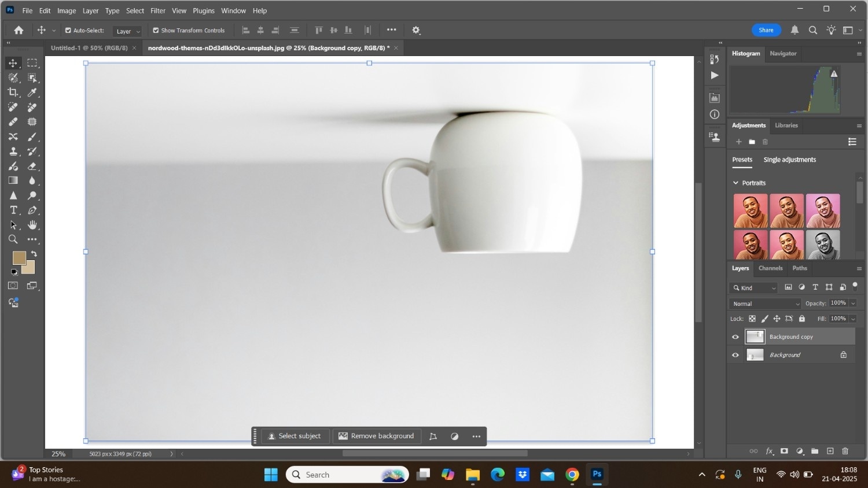Switch to the Channels tab
Image resolution: width=868 pixels, height=488 pixels.
point(770,268)
